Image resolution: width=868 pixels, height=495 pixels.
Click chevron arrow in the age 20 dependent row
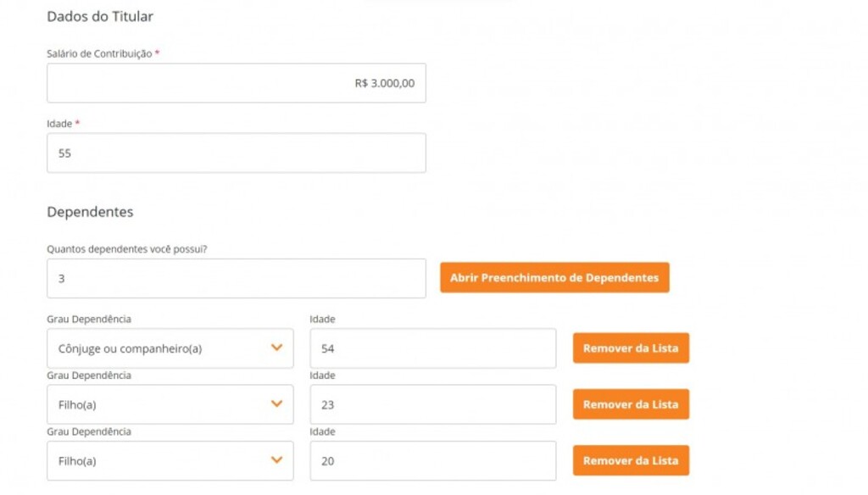click(276, 460)
